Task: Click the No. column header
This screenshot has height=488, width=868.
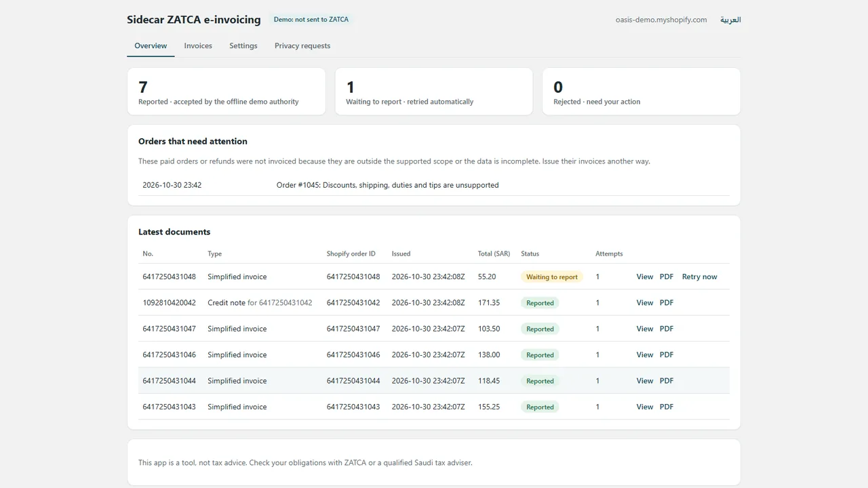Action: [x=148, y=253]
